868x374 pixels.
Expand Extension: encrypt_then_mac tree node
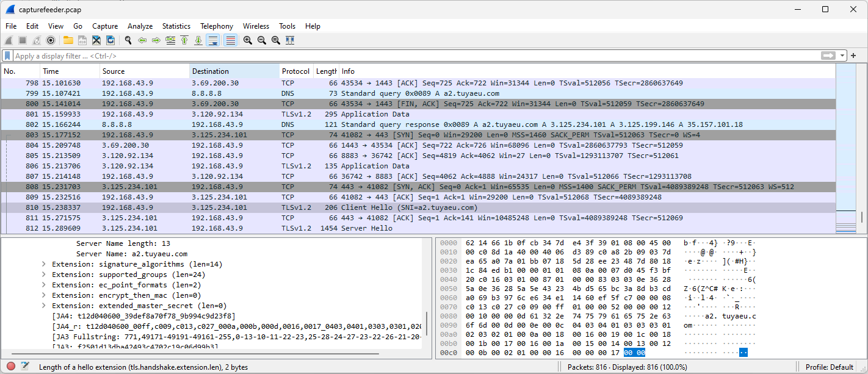pyautogui.click(x=44, y=295)
